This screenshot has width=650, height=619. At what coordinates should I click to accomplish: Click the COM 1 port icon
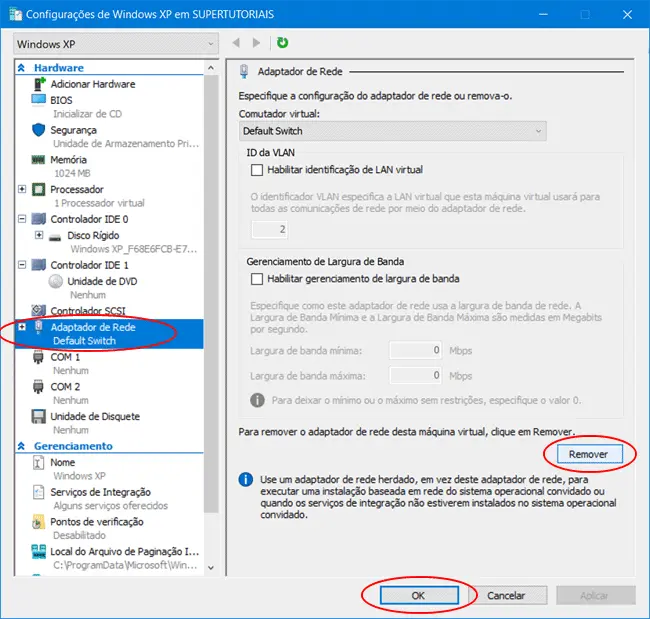click(x=38, y=357)
